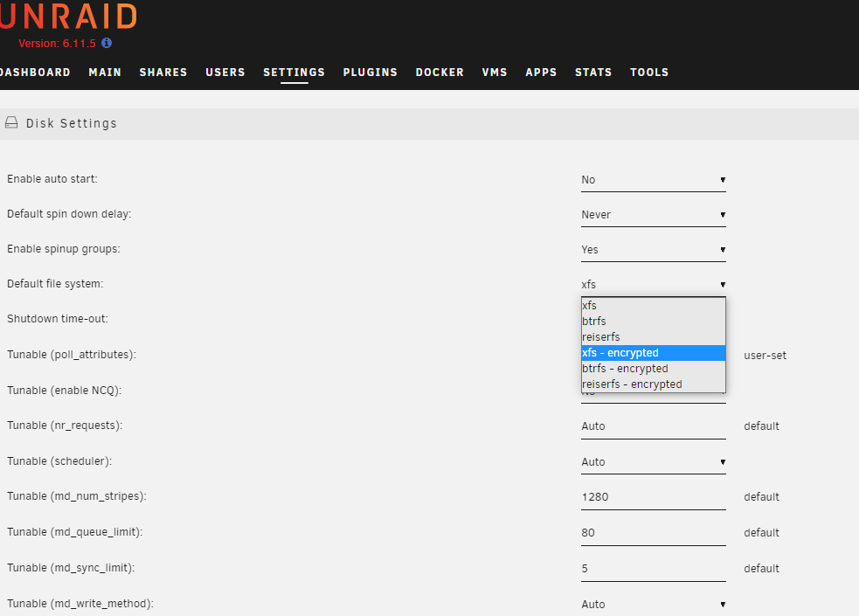Choose reiserfs from file system list
Viewport: 859px width, 616px height.
pos(654,337)
